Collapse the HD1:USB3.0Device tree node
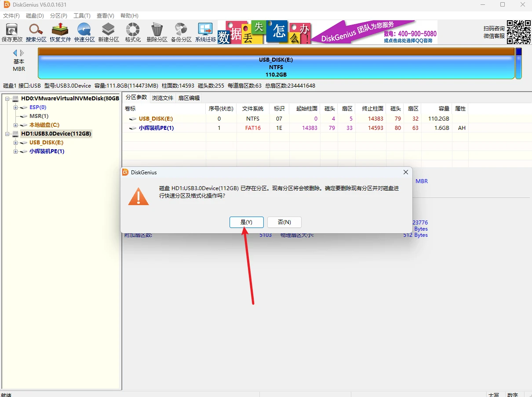Image resolution: width=532 pixels, height=397 pixels. click(7, 134)
